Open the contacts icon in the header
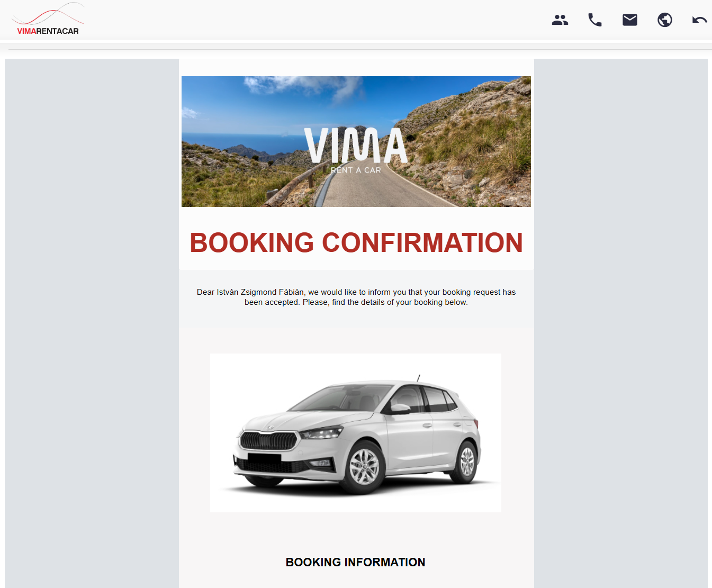 pyautogui.click(x=560, y=20)
